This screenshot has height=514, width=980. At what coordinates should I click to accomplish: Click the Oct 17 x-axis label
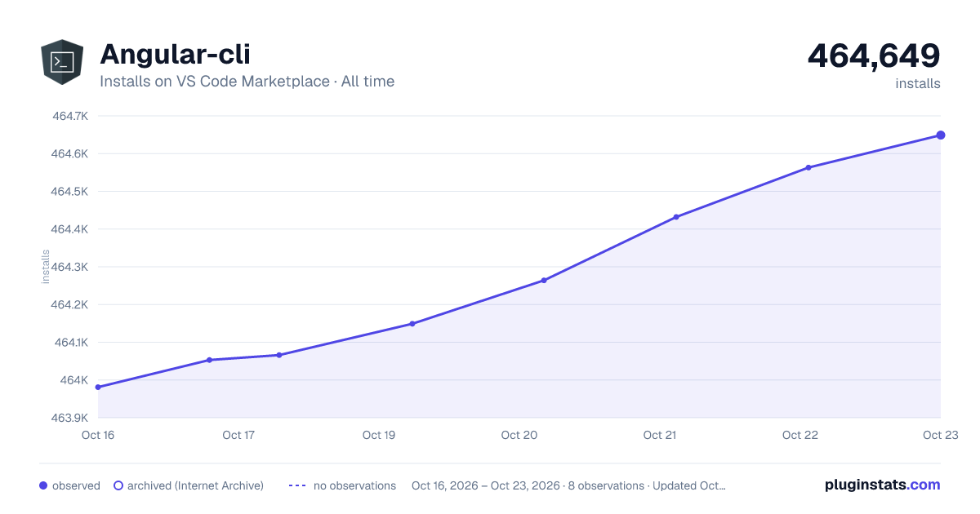pos(238,435)
